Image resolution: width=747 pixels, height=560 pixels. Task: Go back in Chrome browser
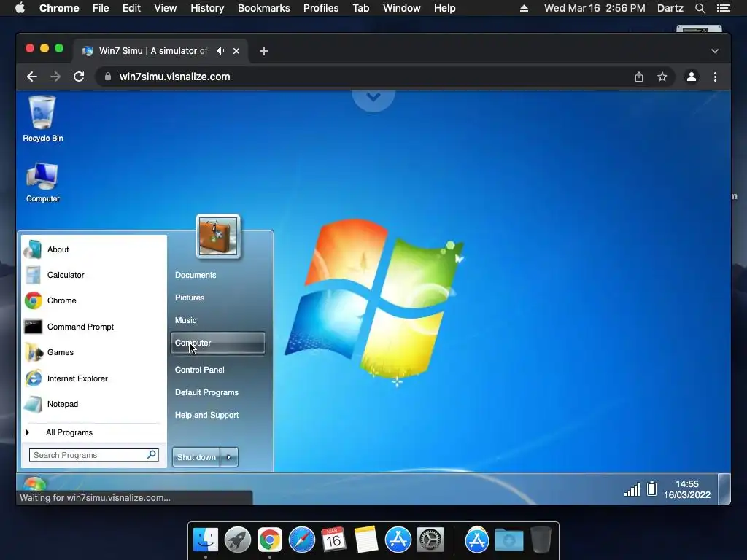(x=32, y=77)
